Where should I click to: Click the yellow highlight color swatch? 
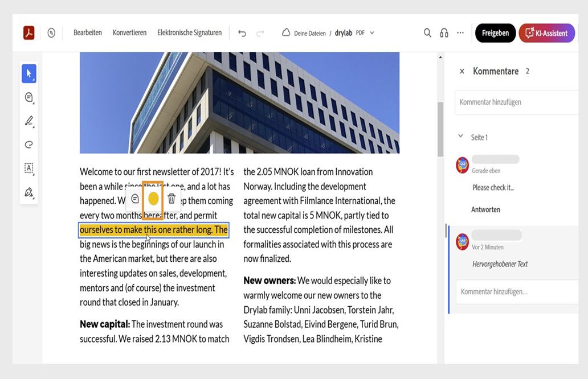click(x=153, y=199)
